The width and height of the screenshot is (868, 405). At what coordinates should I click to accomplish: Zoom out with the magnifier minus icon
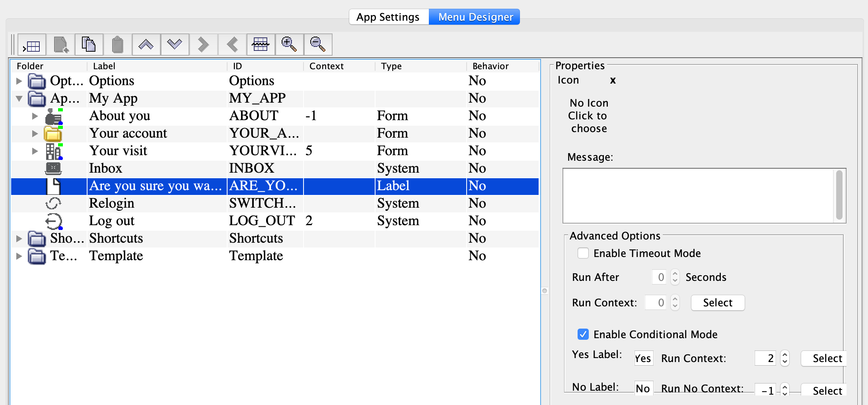click(318, 45)
